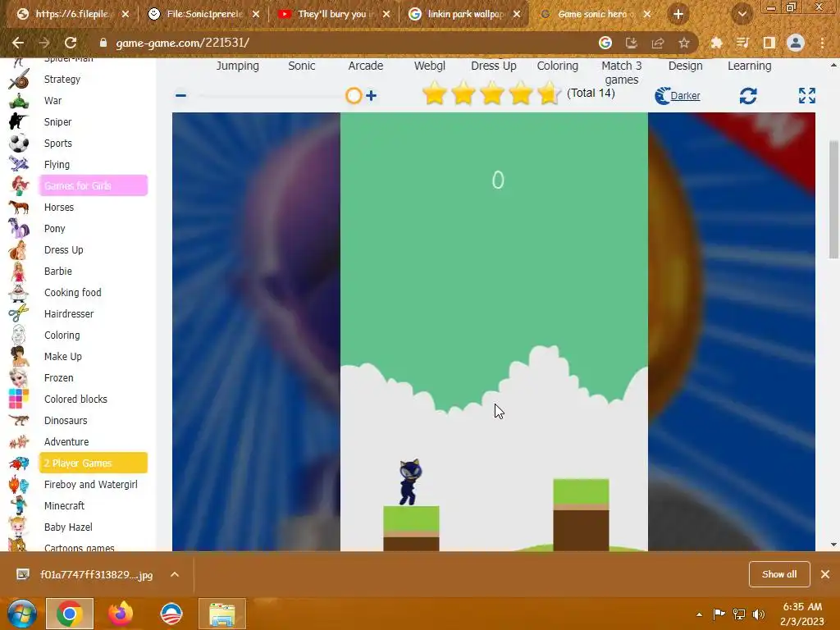Click the Minecraft character icon
This screenshot has height=630, width=840.
pos(19,505)
